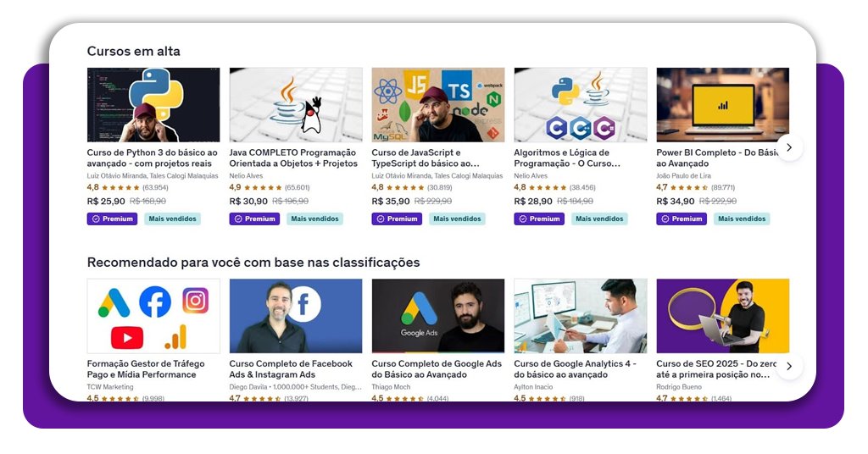Advance the recommended courses carousel arrow
868x454 pixels.
click(x=789, y=366)
